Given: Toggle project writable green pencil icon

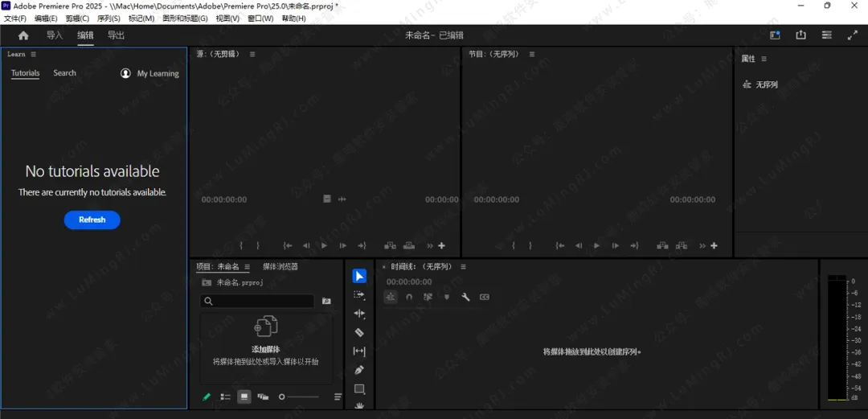Looking at the screenshot, I should click(x=207, y=396).
